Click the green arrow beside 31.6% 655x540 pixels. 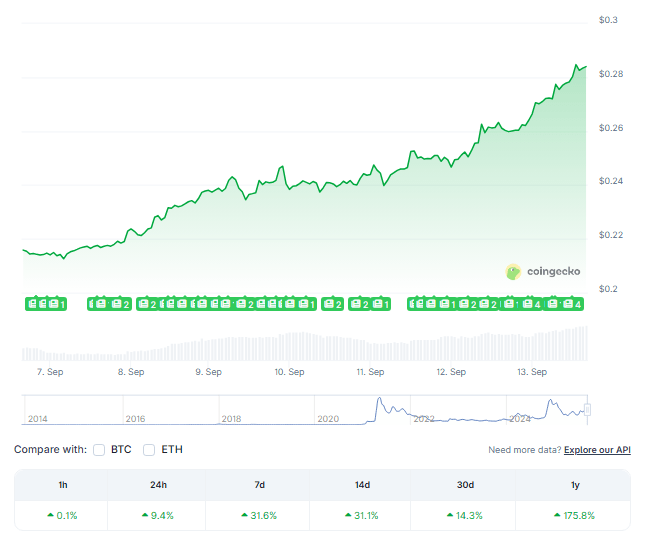244,515
